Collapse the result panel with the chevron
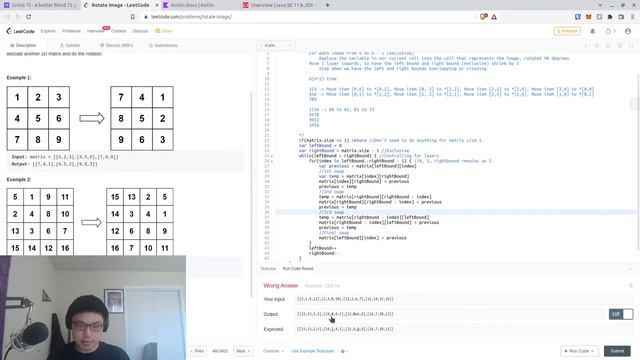Image resolution: width=640 pixels, height=360 pixels. [631, 269]
